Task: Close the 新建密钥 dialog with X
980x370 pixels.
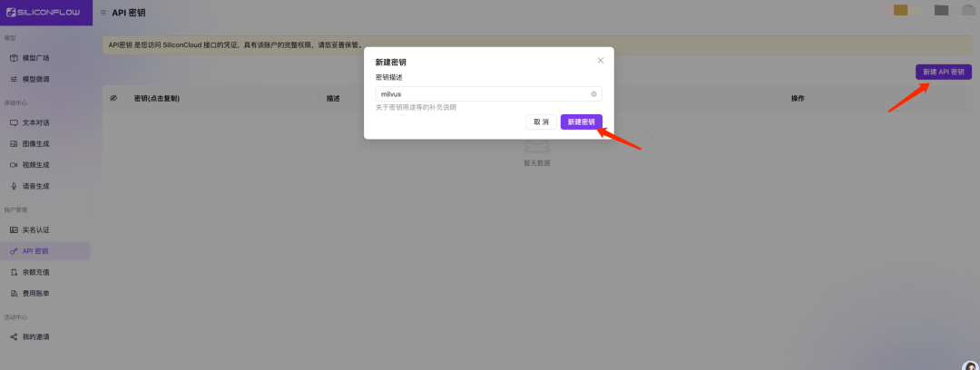Action: click(601, 61)
